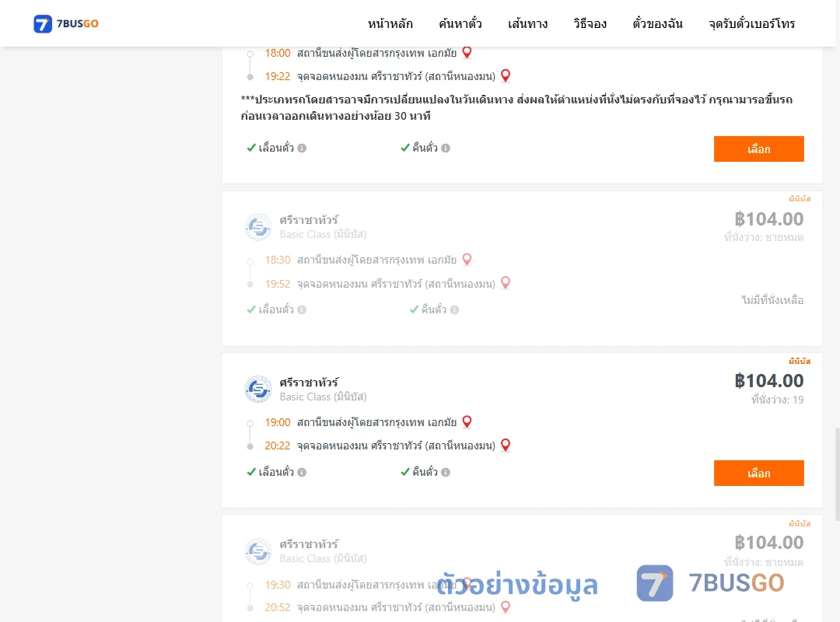Click ศรีราชาทัวร์ name on 19:00 trip
This screenshot has width=840, height=622.
[x=309, y=382]
